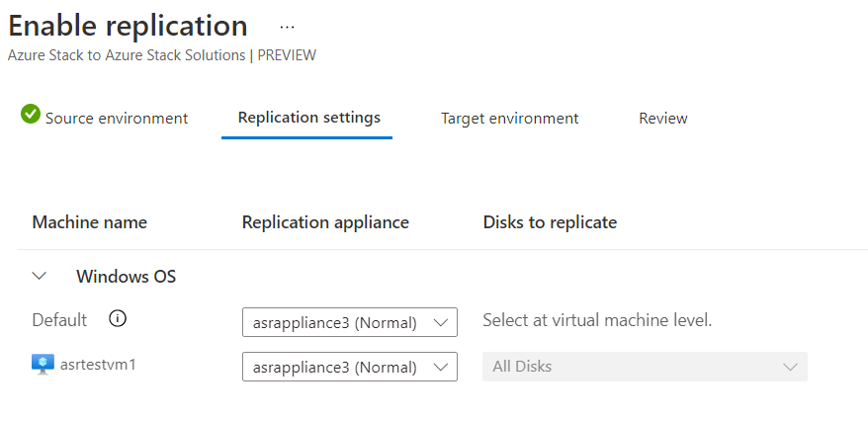The image size is (868, 421).
Task: Click the Replication appliance column header
Action: point(325,222)
